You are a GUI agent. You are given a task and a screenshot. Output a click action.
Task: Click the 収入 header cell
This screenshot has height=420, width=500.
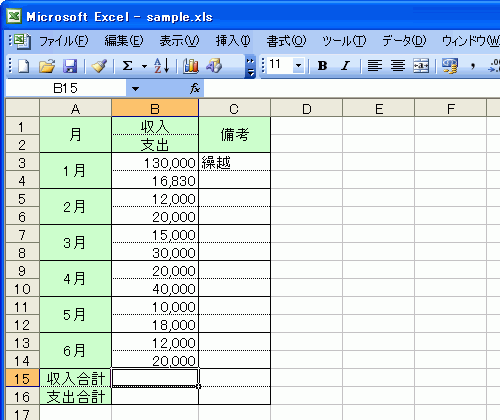pyautogui.click(x=155, y=126)
